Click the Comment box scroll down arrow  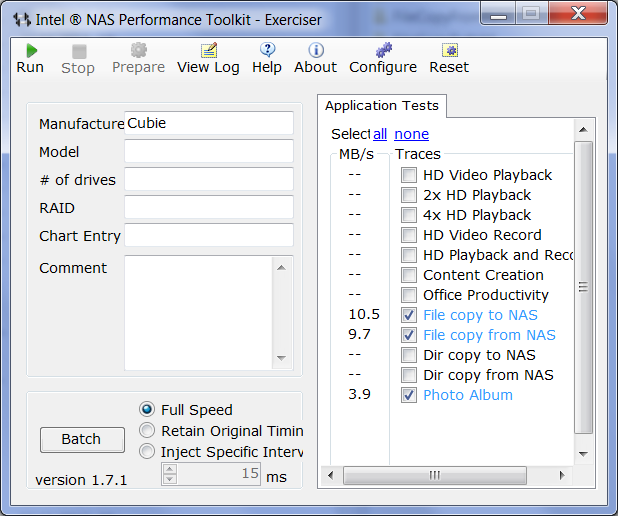(x=281, y=358)
